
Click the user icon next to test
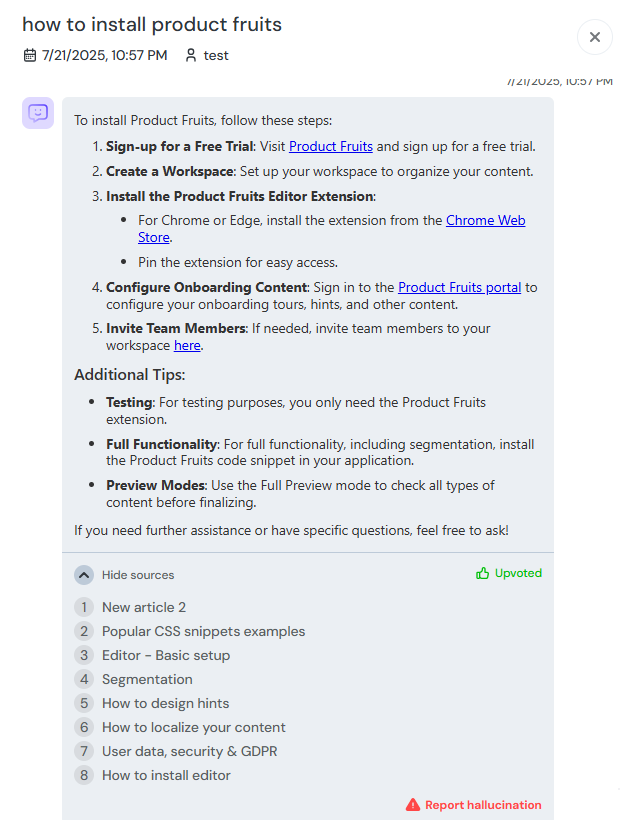[x=191, y=55]
